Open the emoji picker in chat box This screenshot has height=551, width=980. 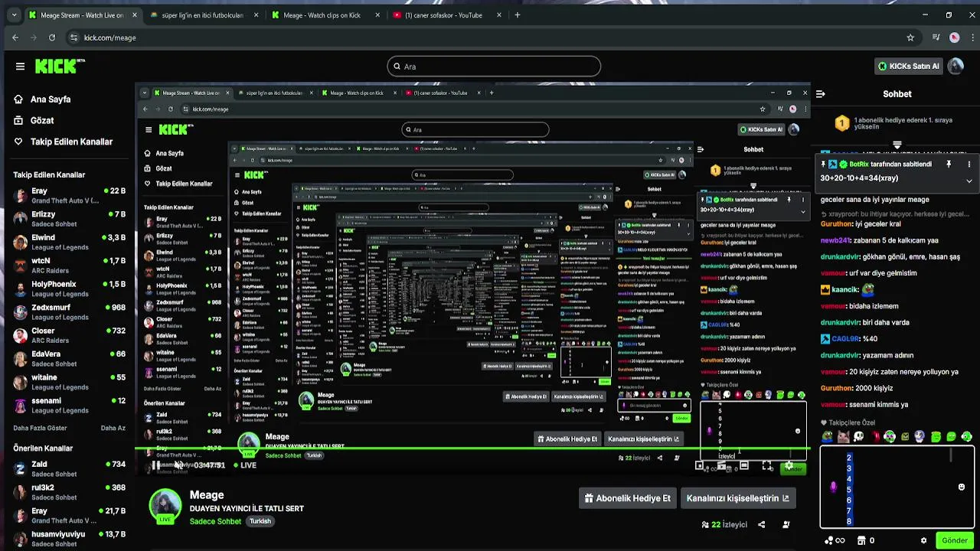click(x=962, y=487)
